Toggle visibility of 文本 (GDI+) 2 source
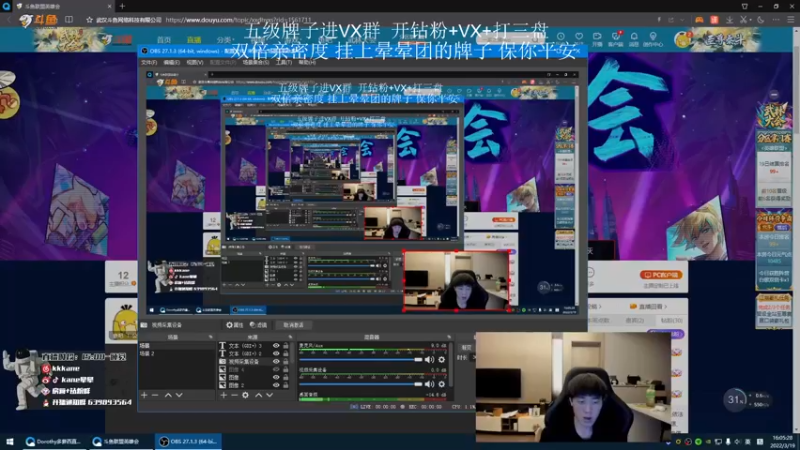 coord(276,354)
